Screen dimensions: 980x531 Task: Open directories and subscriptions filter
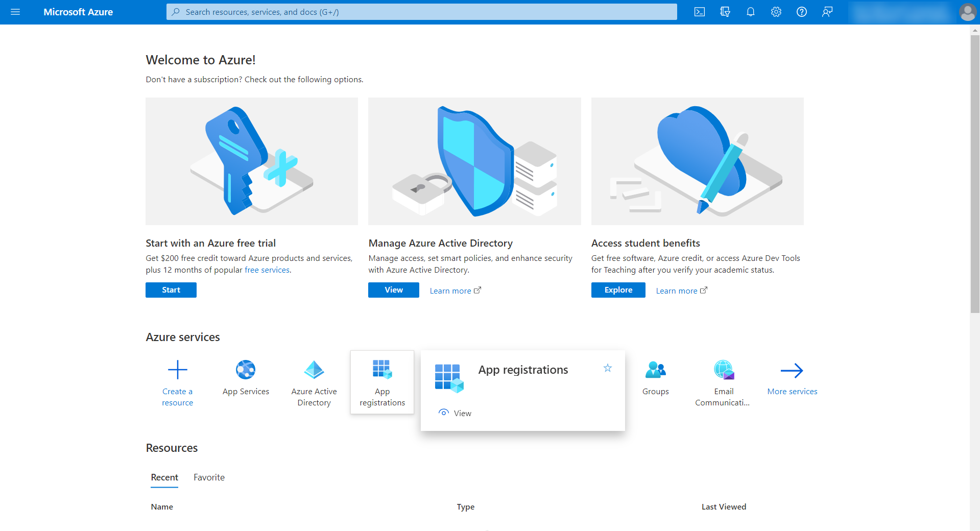point(725,12)
